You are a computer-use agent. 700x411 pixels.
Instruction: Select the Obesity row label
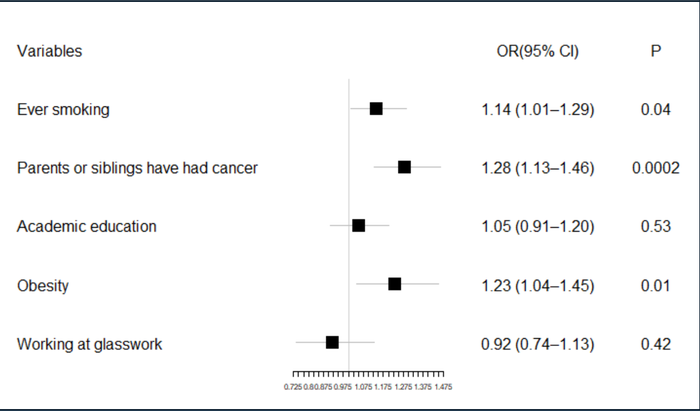pyautogui.click(x=43, y=285)
